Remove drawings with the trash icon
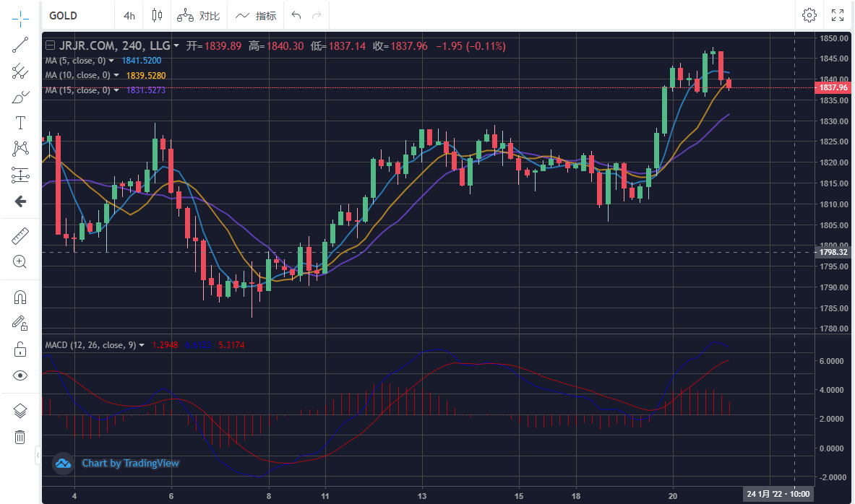This screenshot has width=855, height=504. 20,437
